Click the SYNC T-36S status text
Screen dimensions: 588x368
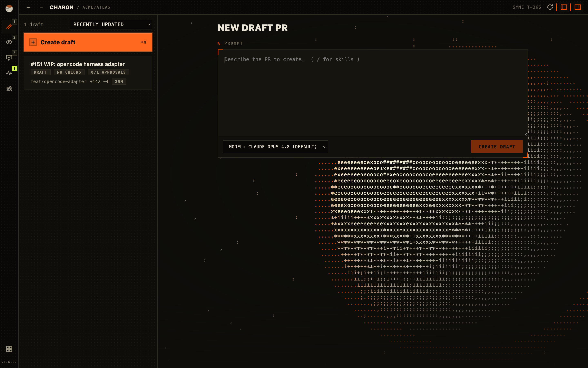click(527, 7)
